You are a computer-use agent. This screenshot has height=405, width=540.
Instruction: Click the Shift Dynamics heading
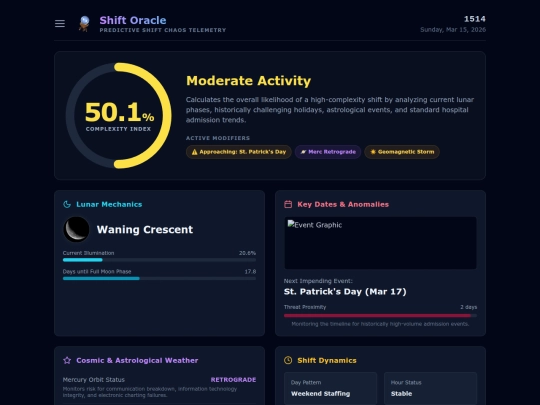[327, 360]
